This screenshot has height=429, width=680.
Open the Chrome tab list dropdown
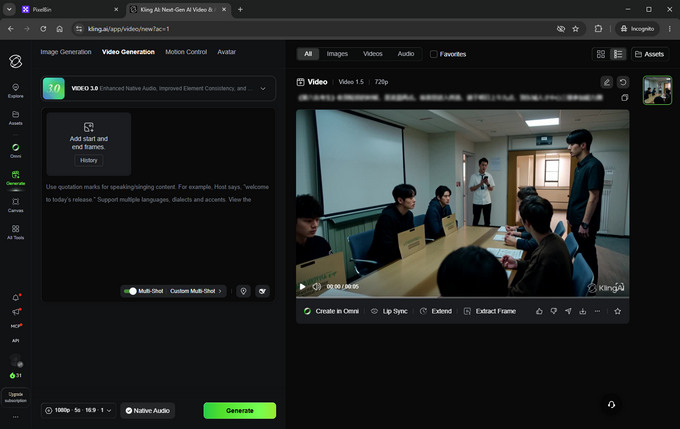[x=9, y=10]
